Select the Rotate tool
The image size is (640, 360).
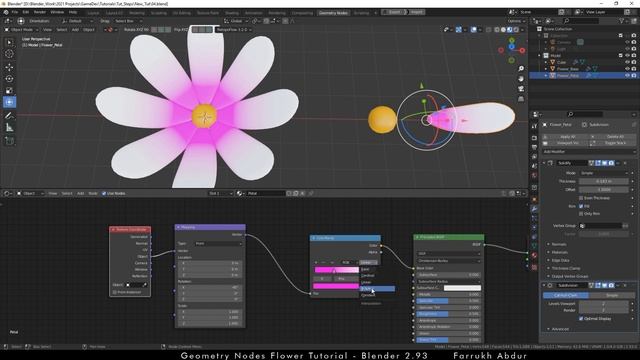[9, 79]
